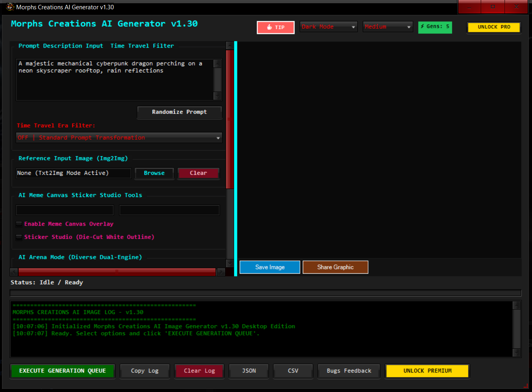
Task: Open the Dark Mode theme dropdown
Action: pos(329,27)
